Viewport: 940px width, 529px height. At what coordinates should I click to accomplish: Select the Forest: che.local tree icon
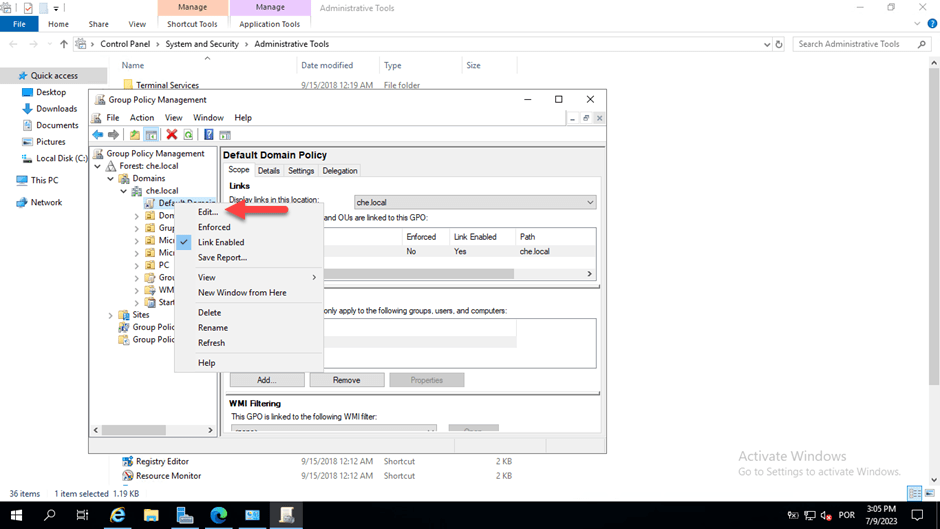point(111,166)
